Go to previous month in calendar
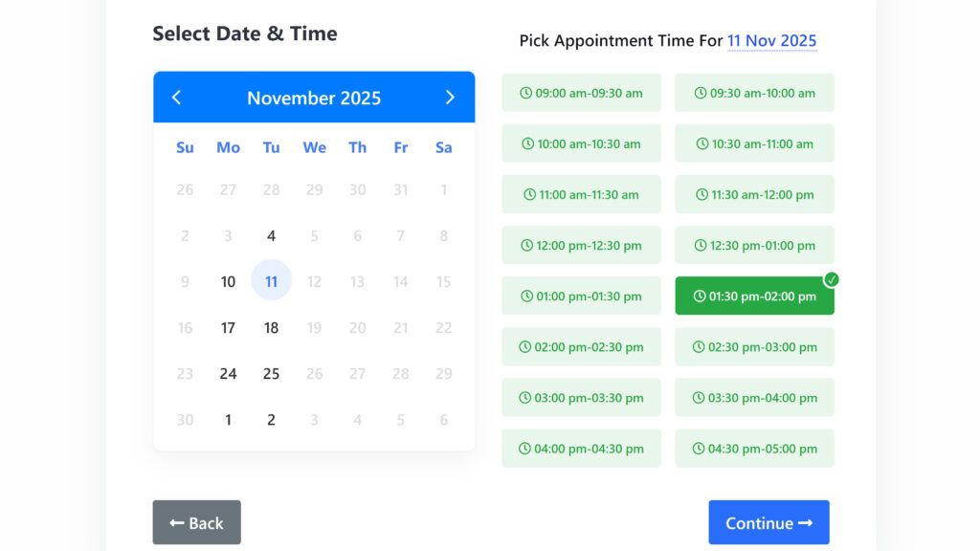The height and width of the screenshot is (551, 980). (x=176, y=98)
